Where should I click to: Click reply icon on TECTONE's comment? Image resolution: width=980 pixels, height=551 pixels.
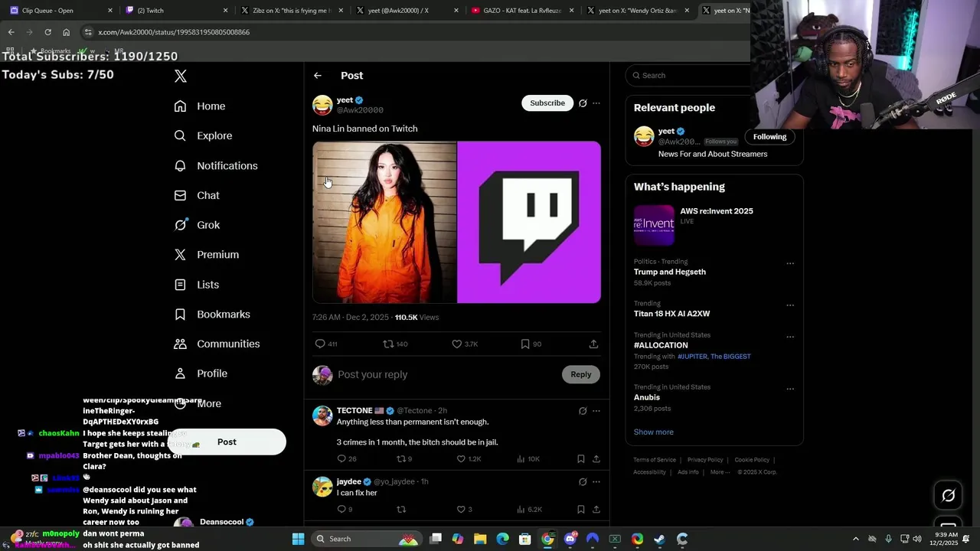342,458
